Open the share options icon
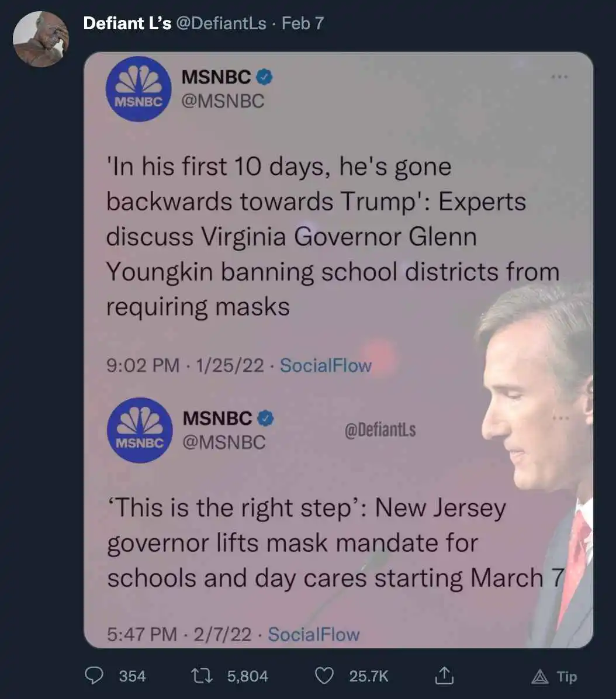This screenshot has height=699, width=616. (x=445, y=676)
